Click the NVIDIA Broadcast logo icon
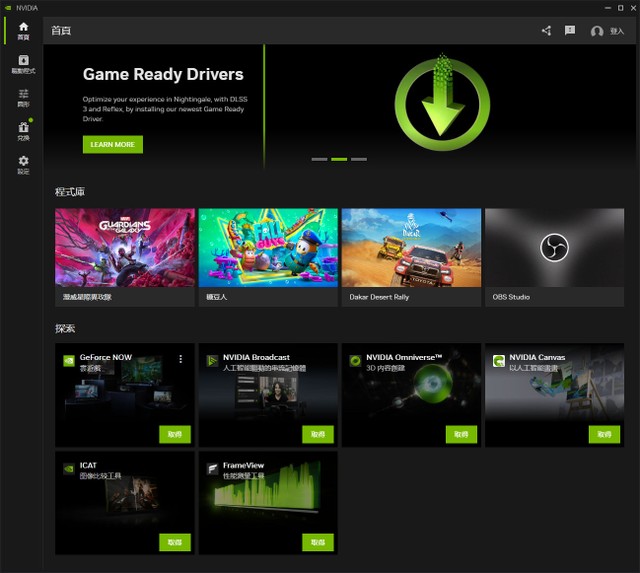This screenshot has width=640, height=573. tap(212, 361)
